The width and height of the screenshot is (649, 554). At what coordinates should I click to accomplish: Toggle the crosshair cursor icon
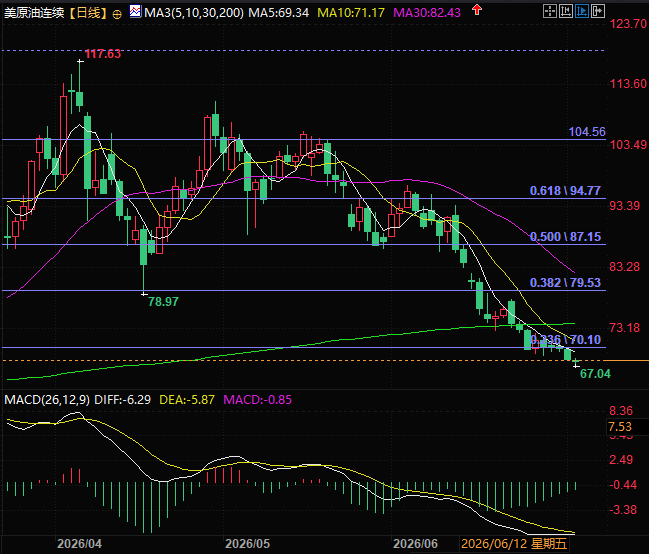pos(550,11)
